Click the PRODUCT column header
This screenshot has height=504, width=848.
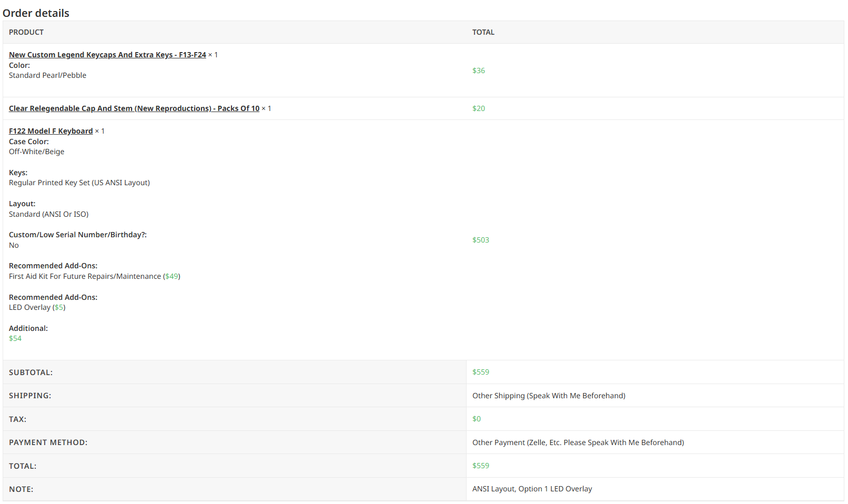tap(26, 32)
